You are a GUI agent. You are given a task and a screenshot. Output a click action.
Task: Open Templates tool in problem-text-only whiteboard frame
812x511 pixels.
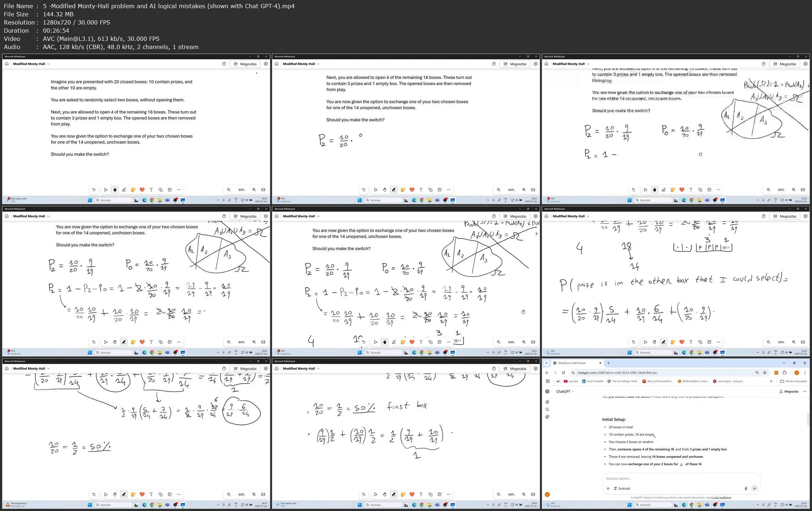tap(170, 190)
